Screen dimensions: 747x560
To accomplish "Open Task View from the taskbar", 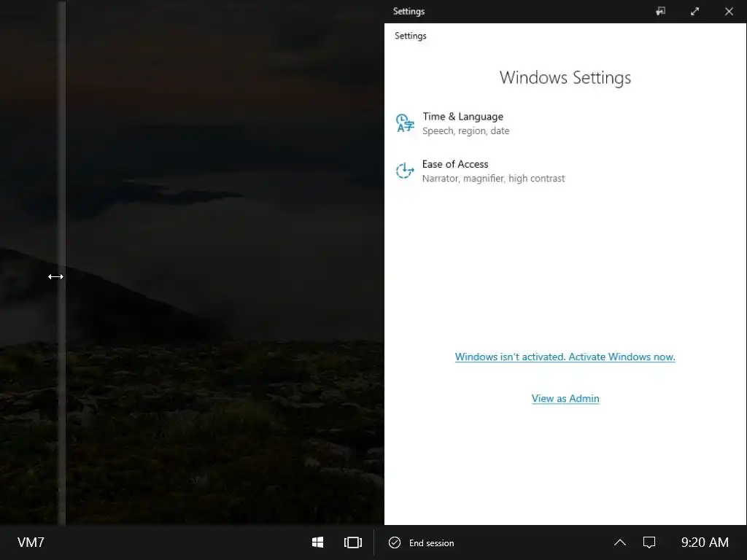I will (353, 542).
